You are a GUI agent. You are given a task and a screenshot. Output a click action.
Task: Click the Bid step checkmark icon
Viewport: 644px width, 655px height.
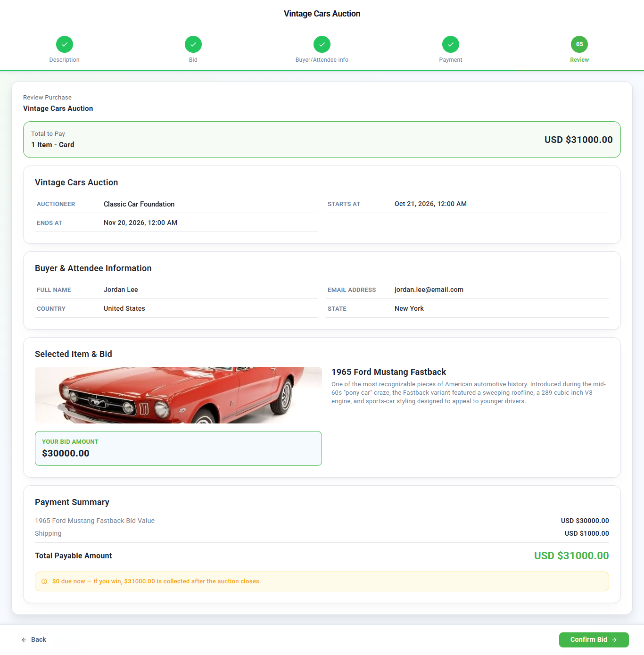[x=193, y=44]
